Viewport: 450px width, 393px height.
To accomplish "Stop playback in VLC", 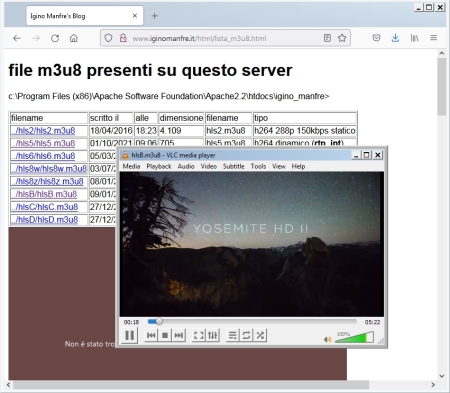I will 165,335.
